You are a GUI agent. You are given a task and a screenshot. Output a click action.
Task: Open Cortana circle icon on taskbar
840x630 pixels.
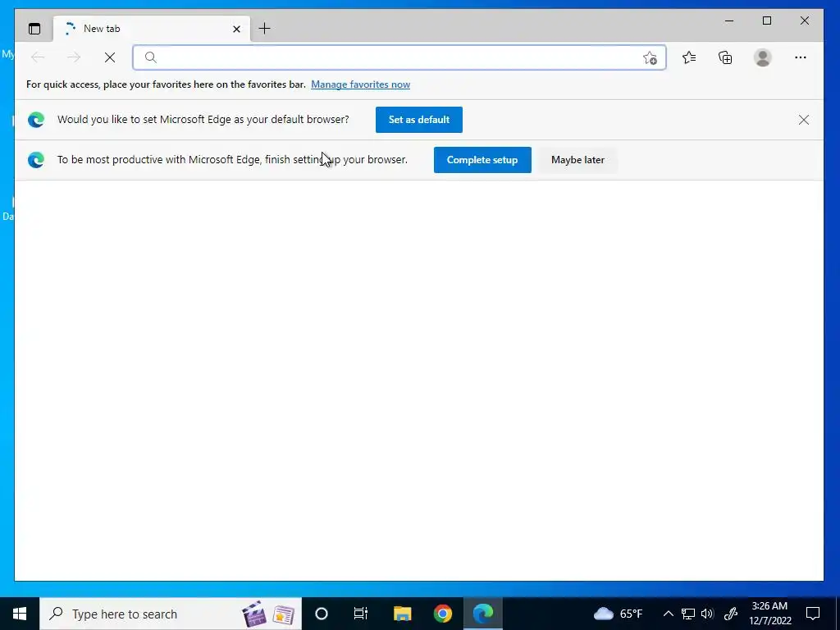(x=321, y=614)
